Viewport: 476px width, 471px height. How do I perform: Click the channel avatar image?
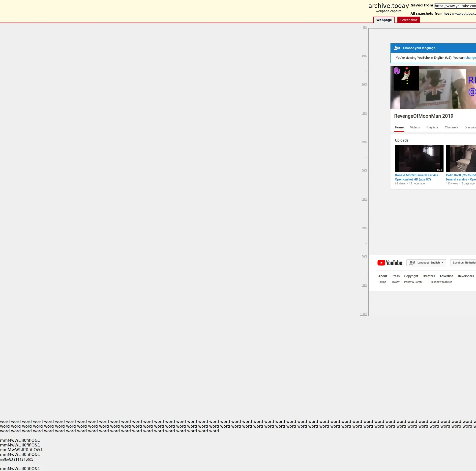click(406, 78)
